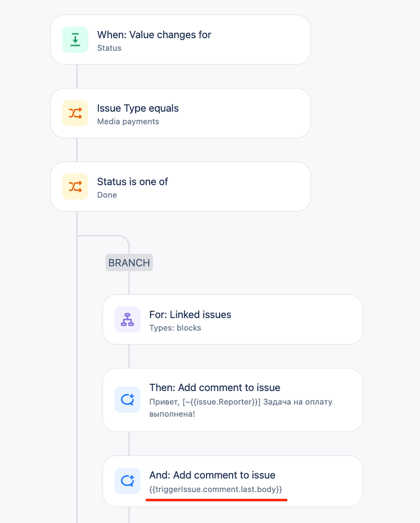This screenshot has height=523, width=420.
Task: Open 'And: Add comment to issue' action
Action: coord(233,481)
